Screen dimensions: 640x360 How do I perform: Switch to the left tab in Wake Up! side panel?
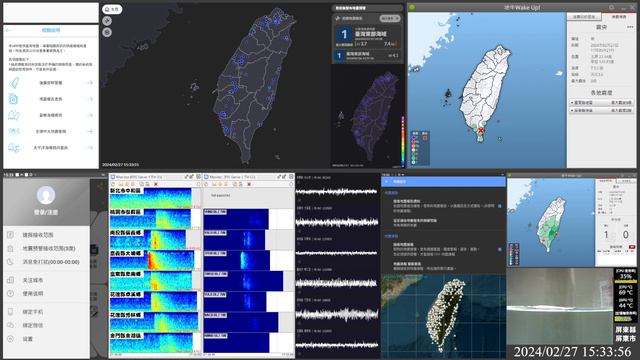click(x=584, y=17)
